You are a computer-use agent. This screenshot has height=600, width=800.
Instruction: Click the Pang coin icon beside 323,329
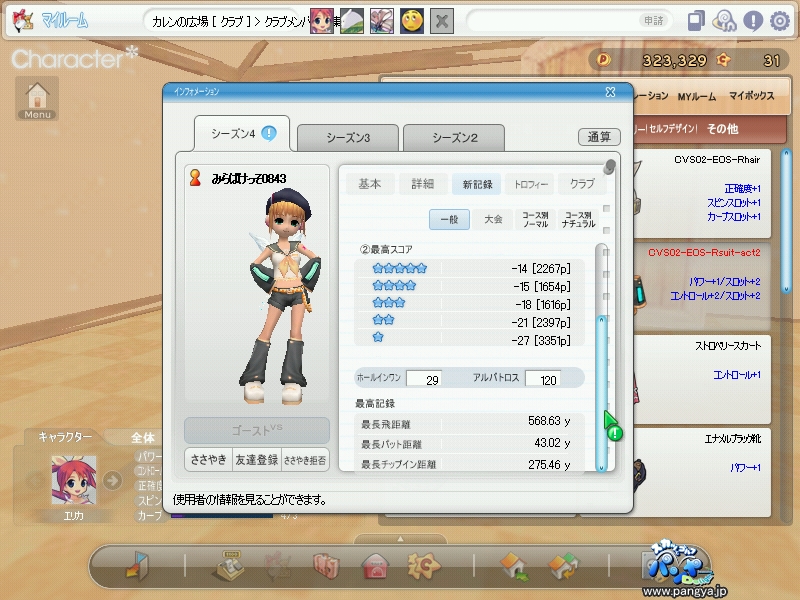click(x=603, y=60)
